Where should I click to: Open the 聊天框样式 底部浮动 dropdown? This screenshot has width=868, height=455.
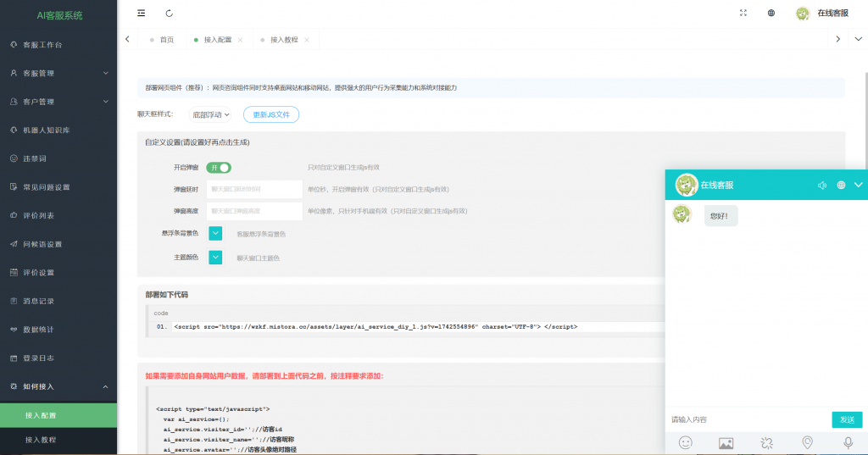210,114
